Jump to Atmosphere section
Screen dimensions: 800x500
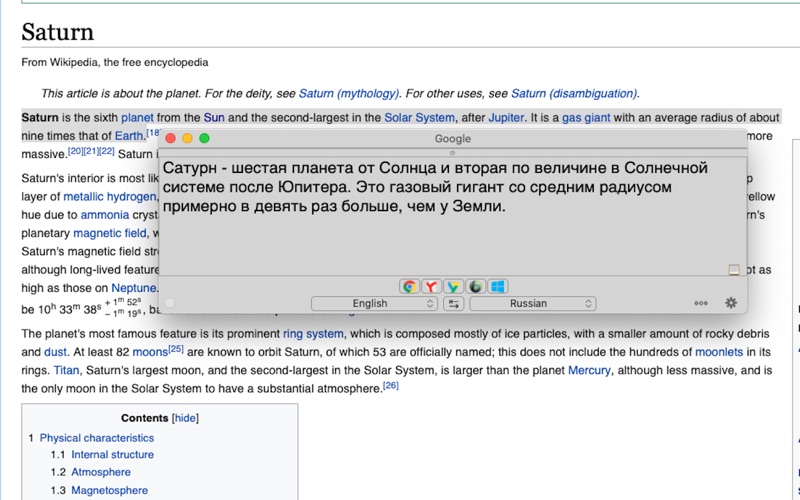pos(101,472)
